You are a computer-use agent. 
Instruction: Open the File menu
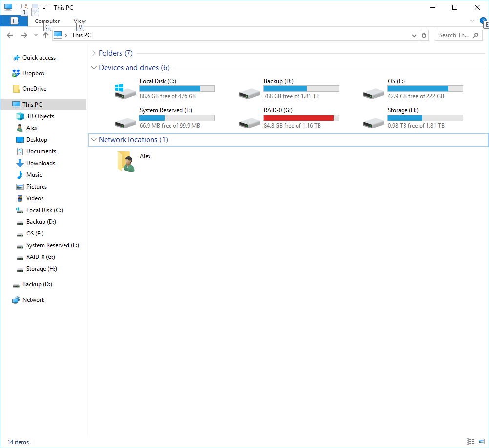[x=14, y=21]
